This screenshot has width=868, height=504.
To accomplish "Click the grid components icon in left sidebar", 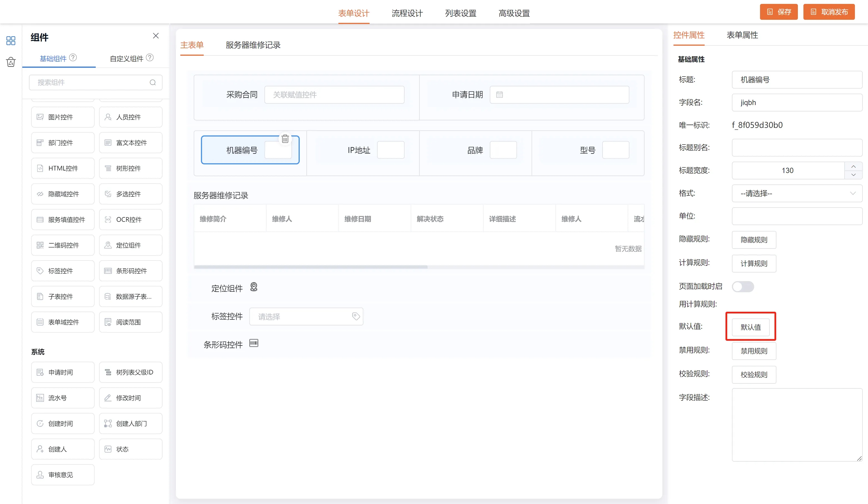I will click(x=11, y=41).
